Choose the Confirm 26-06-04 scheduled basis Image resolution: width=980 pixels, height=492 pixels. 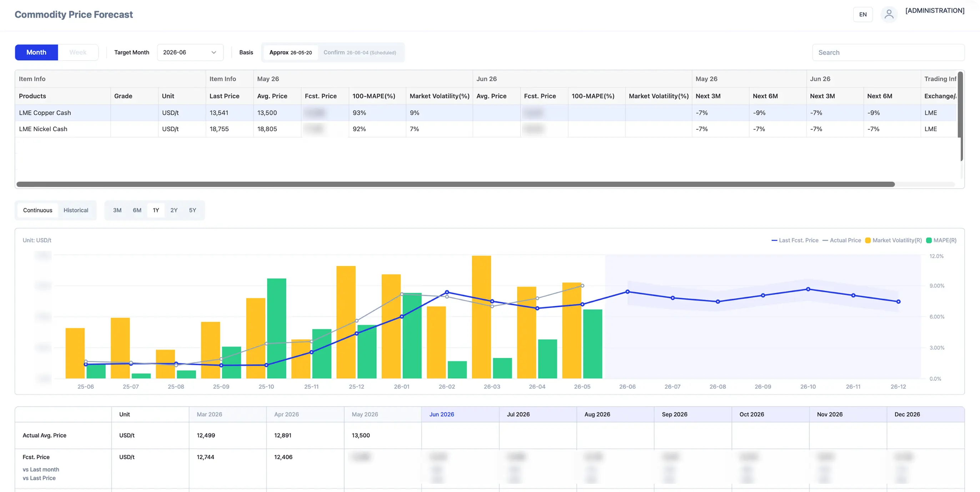pyautogui.click(x=360, y=52)
